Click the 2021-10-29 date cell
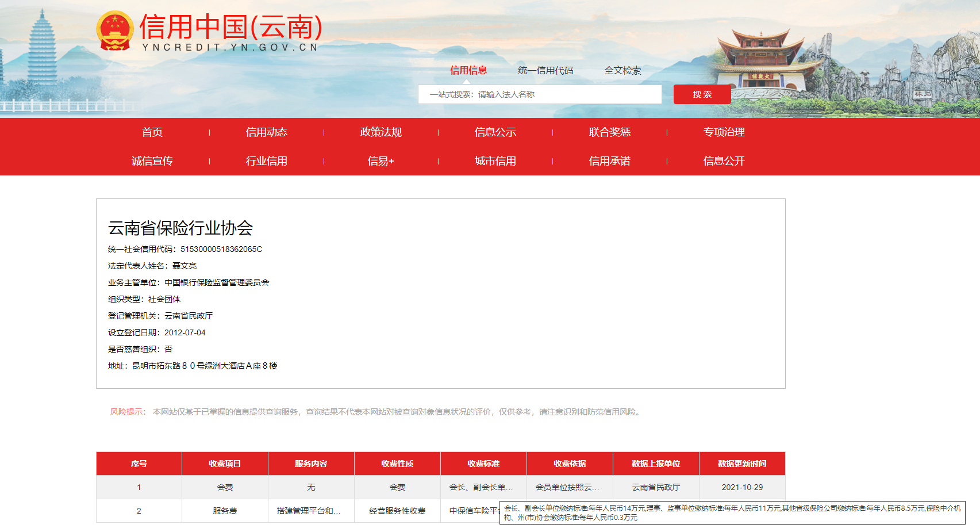 [743, 487]
